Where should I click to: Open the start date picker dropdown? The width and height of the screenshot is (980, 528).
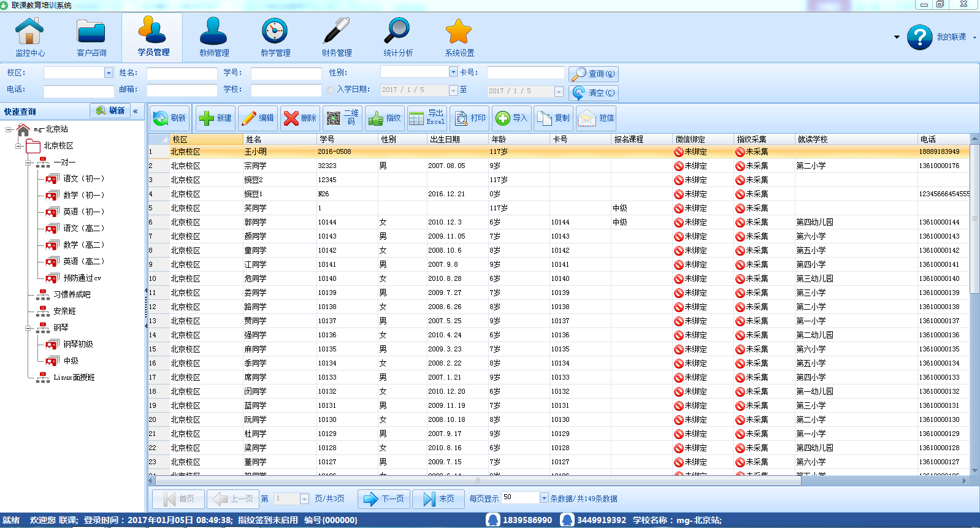(453, 91)
